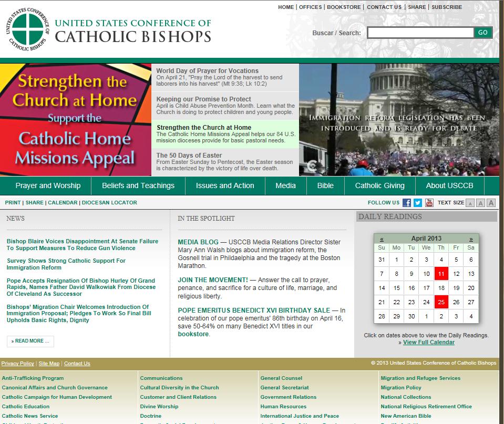This screenshot has width=504, height=424.
Task: Open the YouTube channel icon
Action: (x=429, y=203)
